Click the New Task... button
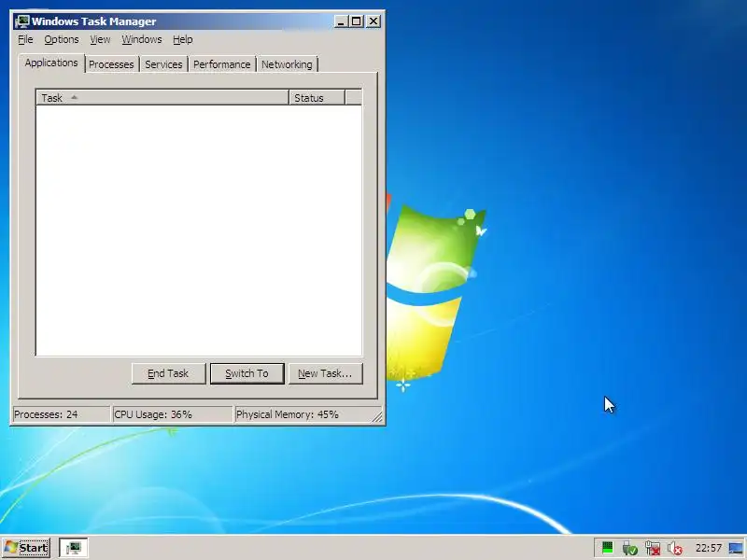Screen dimensions: 747x560 coord(325,373)
